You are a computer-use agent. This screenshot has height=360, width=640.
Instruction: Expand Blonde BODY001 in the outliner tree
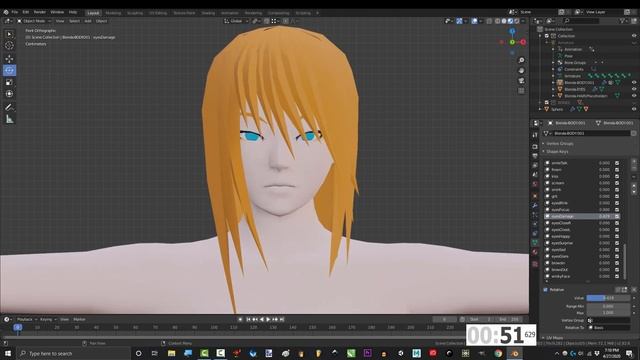(554, 82)
